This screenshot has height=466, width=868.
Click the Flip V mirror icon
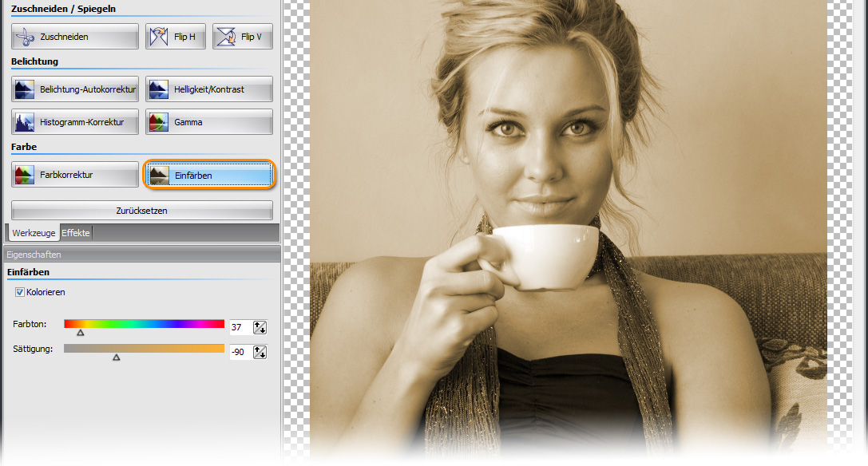tap(226, 37)
